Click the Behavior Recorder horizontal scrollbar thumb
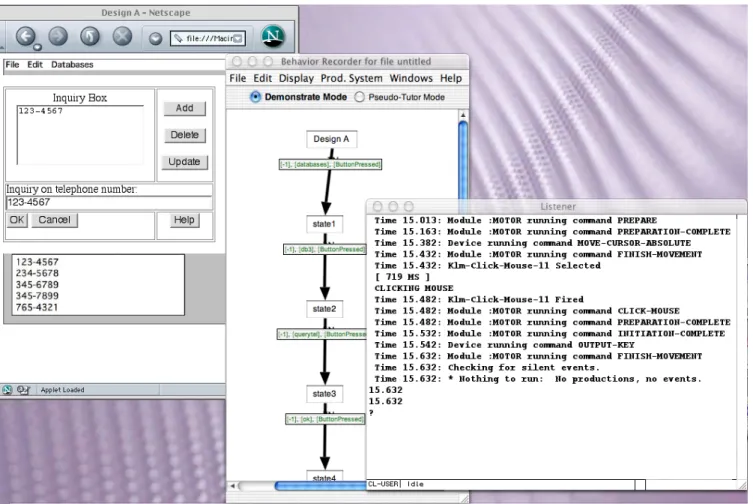This screenshot has height=504, width=753. pyautogui.click(x=320, y=486)
